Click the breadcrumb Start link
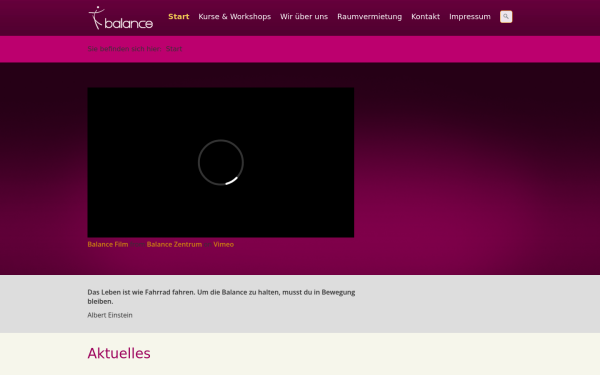 [x=174, y=49]
